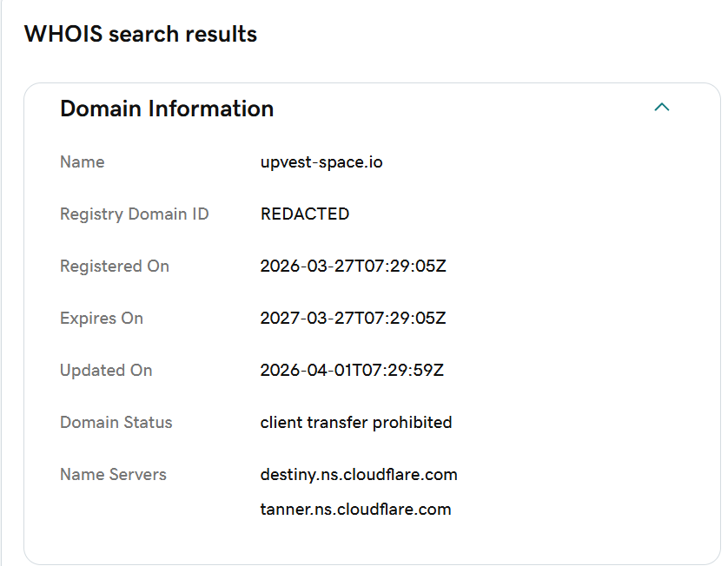Click the destiny.ns.cloudflare.com name server
728x566 pixels.
click(359, 475)
